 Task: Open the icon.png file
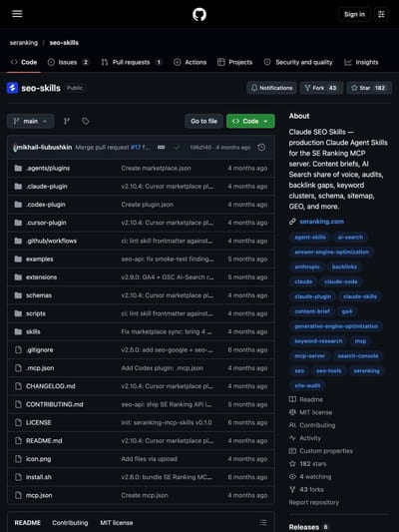click(x=38, y=459)
